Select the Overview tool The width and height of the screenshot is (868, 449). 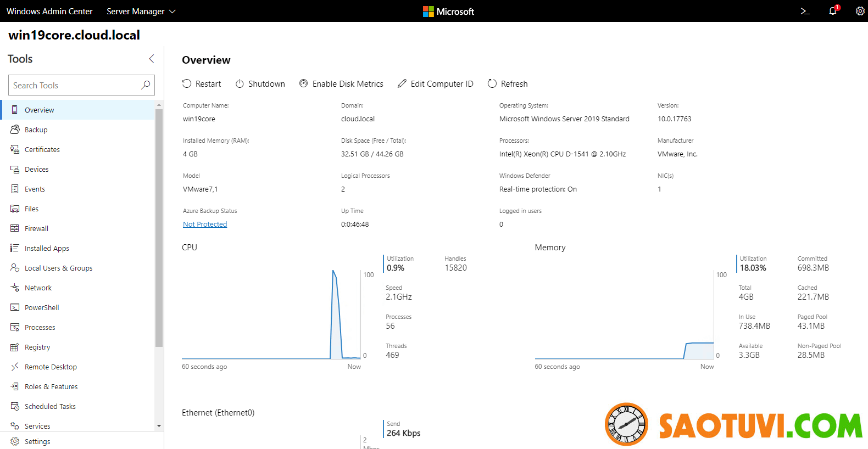coord(79,110)
